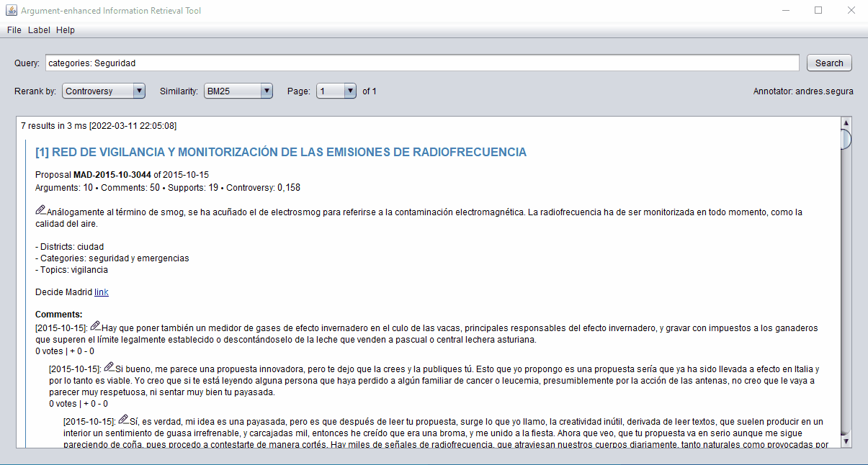This screenshot has height=465, width=868.
Task: Click pencil icon beside proposal description 'Análogamente'
Action: (x=40, y=211)
